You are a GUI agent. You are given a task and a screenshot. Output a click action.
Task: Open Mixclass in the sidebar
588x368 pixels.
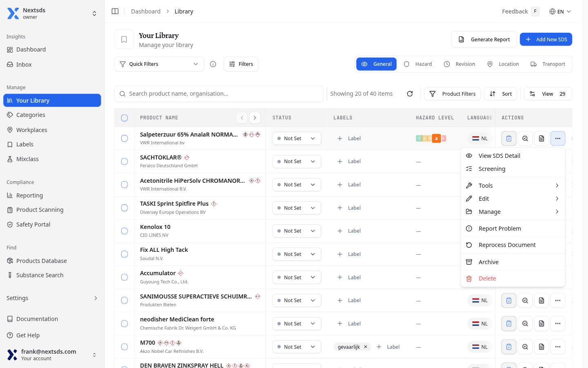52,159
